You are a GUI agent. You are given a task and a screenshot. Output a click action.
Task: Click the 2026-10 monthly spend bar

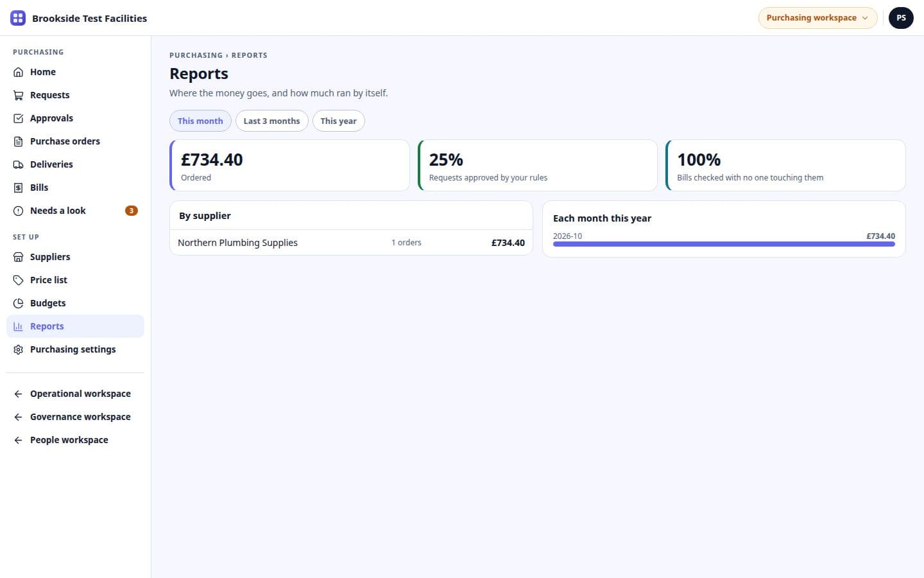tap(724, 244)
